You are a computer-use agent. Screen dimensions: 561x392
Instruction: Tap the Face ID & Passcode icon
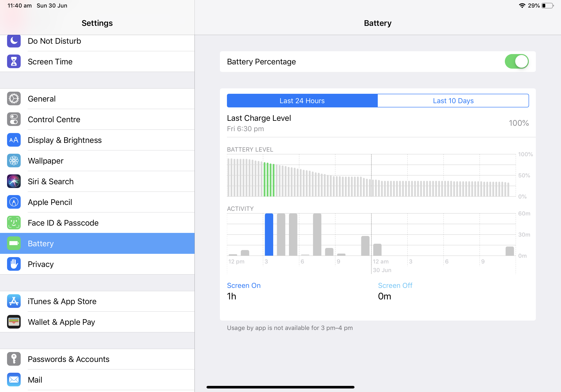[x=14, y=223]
